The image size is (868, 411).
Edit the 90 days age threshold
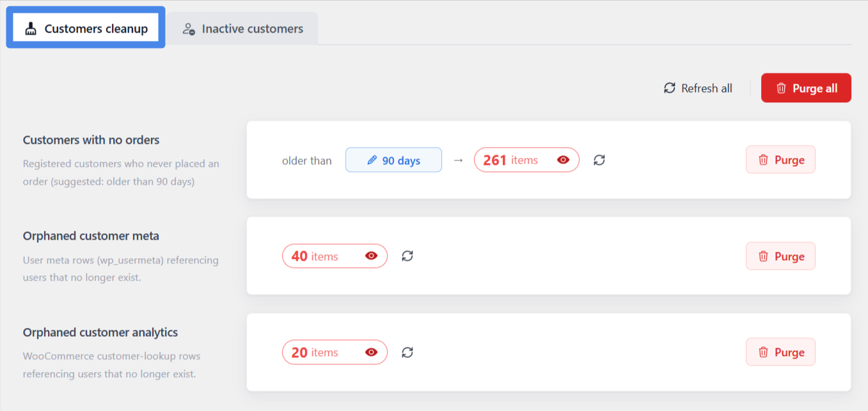click(x=393, y=160)
